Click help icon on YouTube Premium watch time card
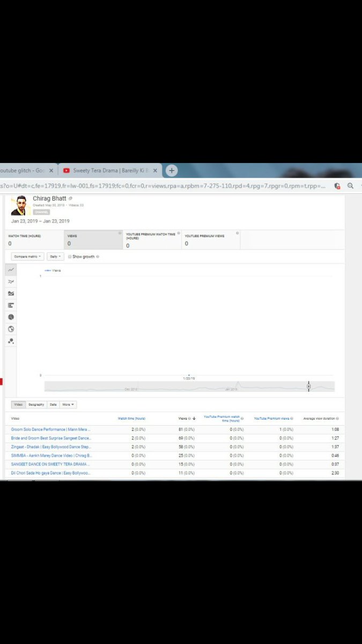This screenshot has width=362, height=644. click(x=179, y=233)
